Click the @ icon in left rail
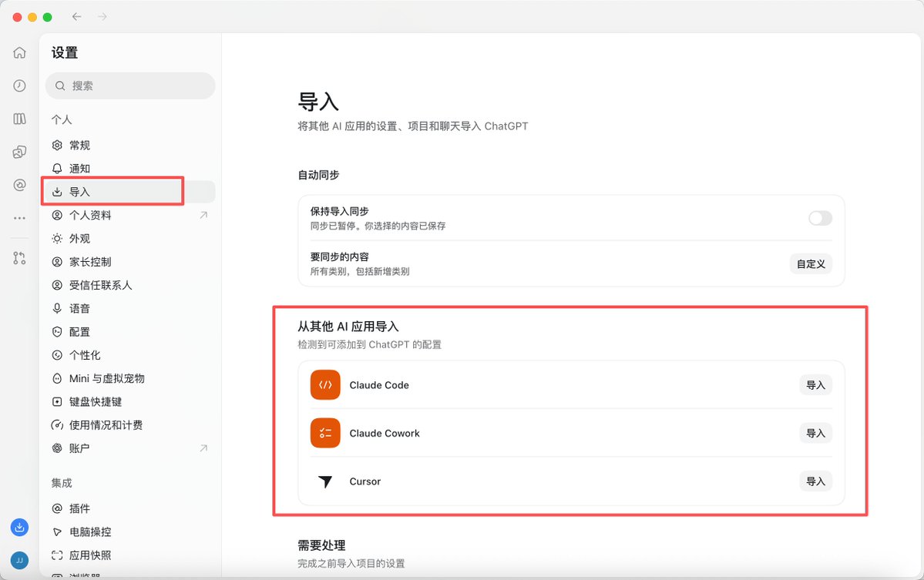 [19, 185]
